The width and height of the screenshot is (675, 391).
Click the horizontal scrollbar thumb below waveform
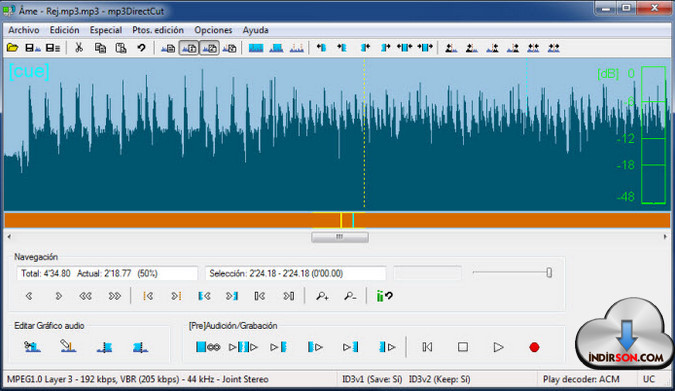[340, 237]
